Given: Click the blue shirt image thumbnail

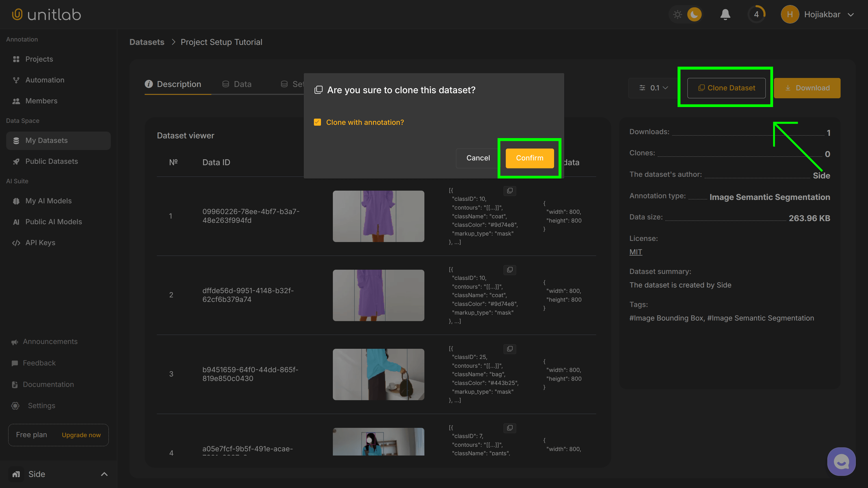Looking at the screenshot, I should (x=378, y=374).
